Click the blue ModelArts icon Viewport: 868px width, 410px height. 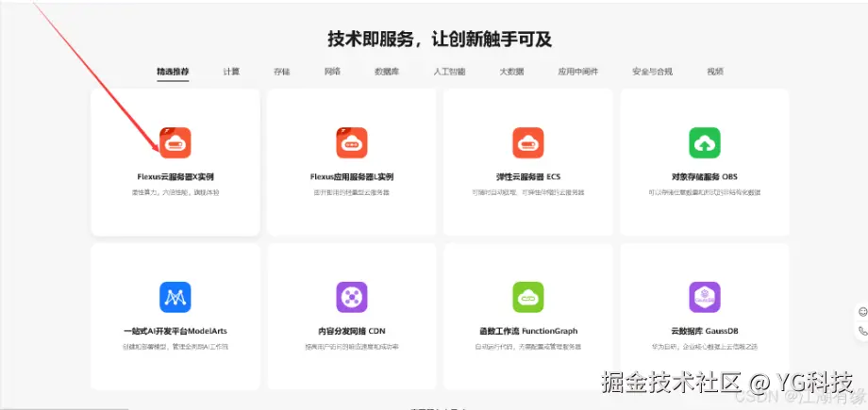(175, 297)
